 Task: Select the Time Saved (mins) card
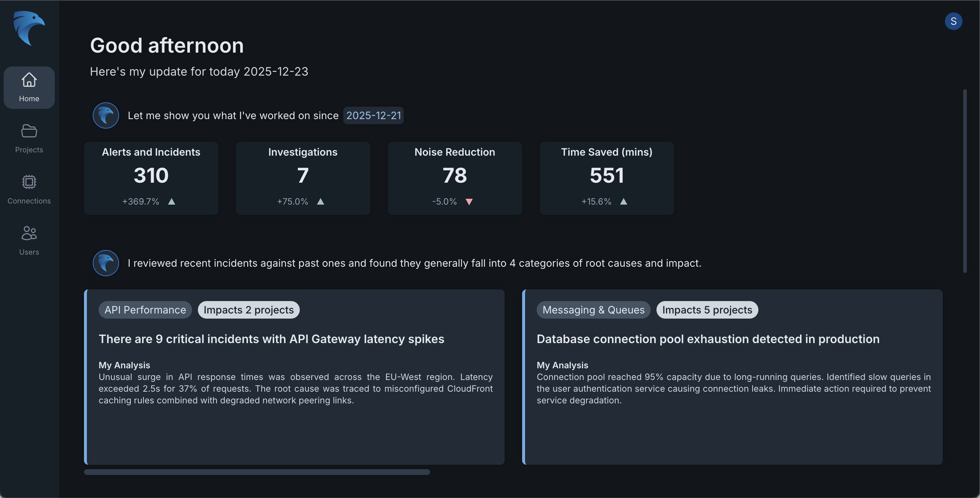(x=606, y=178)
